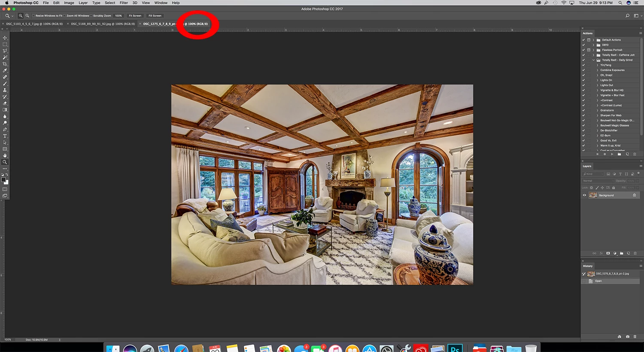Select the Crop tool

coord(5,64)
